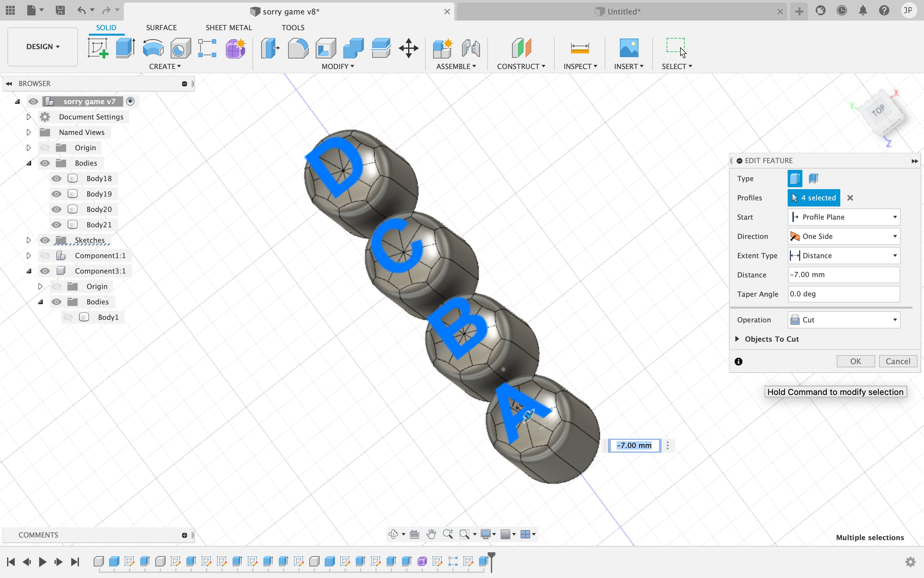The image size is (924, 578).
Task: Select the Combine tool
Action: click(353, 48)
